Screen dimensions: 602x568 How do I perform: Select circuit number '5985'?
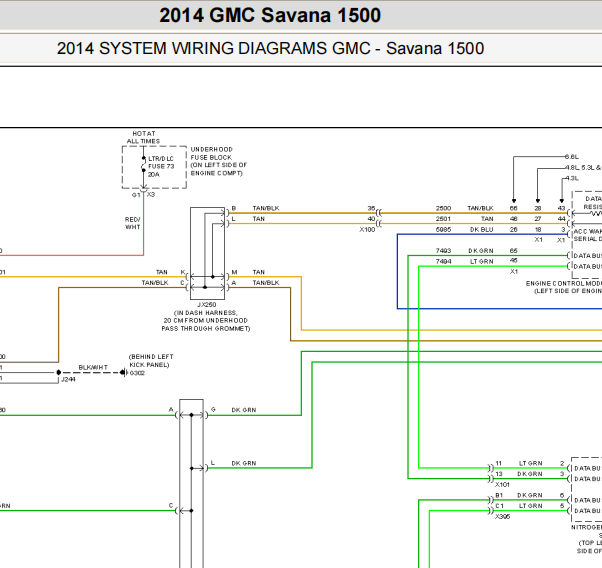pyautogui.click(x=443, y=230)
